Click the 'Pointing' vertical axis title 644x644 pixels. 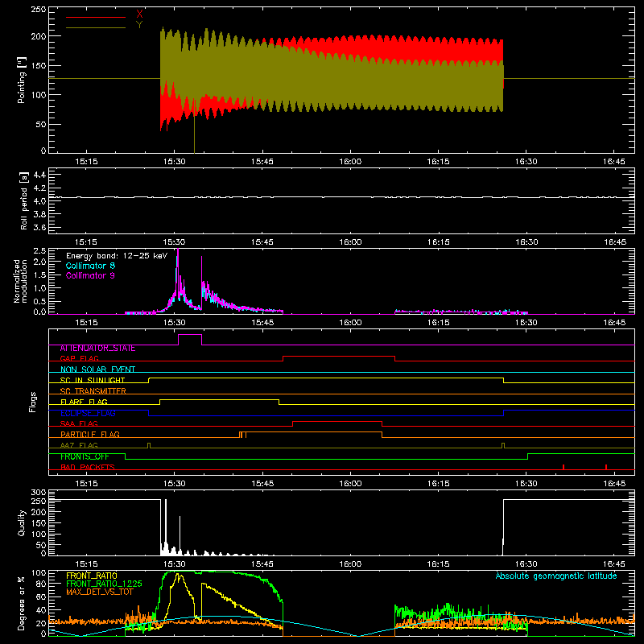coord(22,80)
